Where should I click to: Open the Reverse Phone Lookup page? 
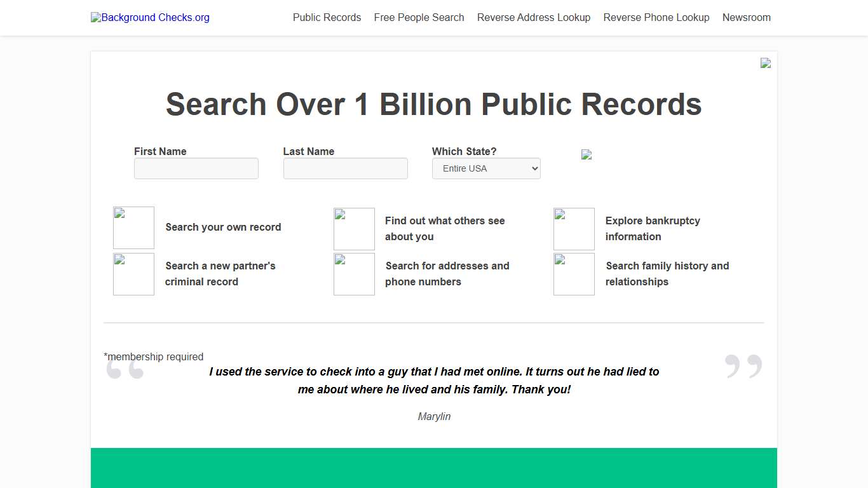pyautogui.click(x=656, y=17)
